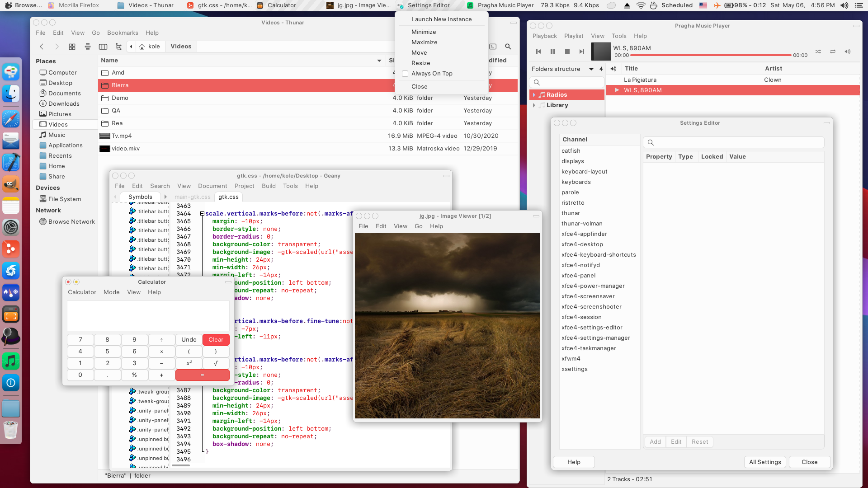
Task: Select Launch New Instance menu entry
Action: [441, 19]
